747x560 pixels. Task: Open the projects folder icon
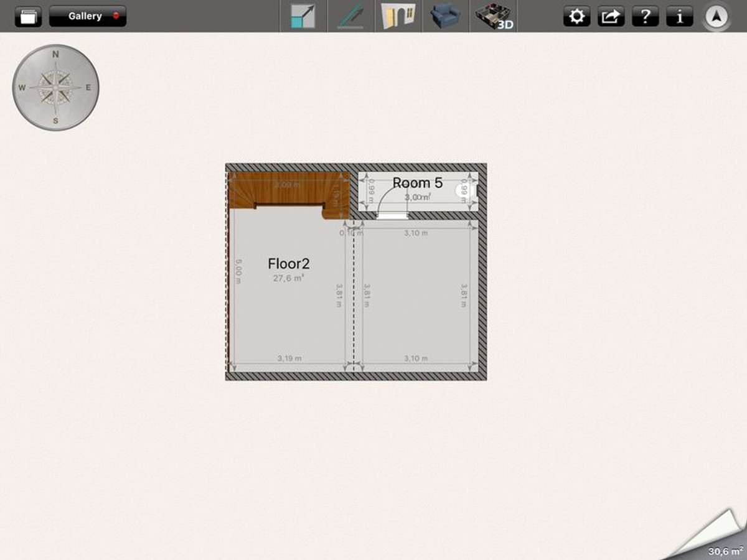28,17
